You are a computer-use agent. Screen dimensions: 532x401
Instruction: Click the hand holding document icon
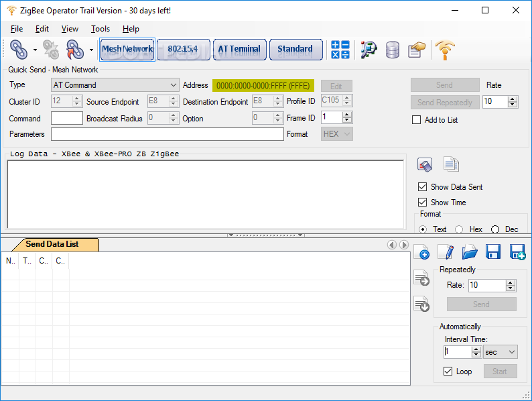(x=417, y=50)
